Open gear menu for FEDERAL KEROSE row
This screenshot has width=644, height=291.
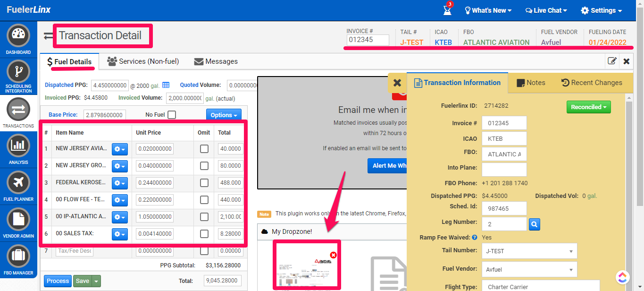pos(119,183)
